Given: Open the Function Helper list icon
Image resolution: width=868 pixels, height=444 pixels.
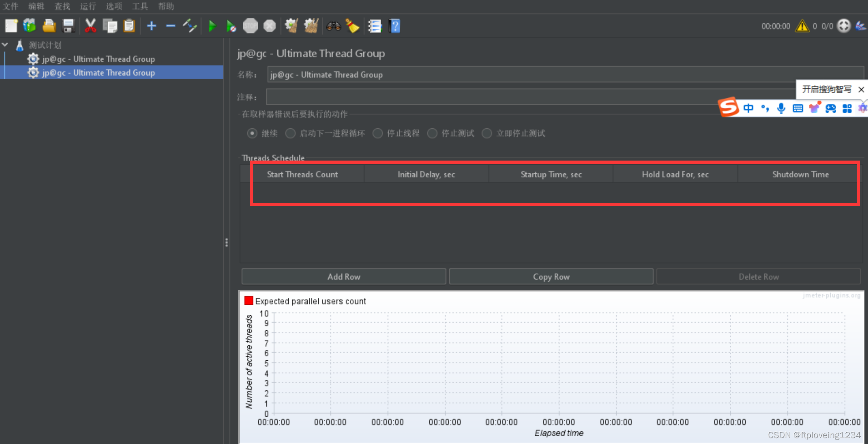Looking at the screenshot, I should (375, 26).
